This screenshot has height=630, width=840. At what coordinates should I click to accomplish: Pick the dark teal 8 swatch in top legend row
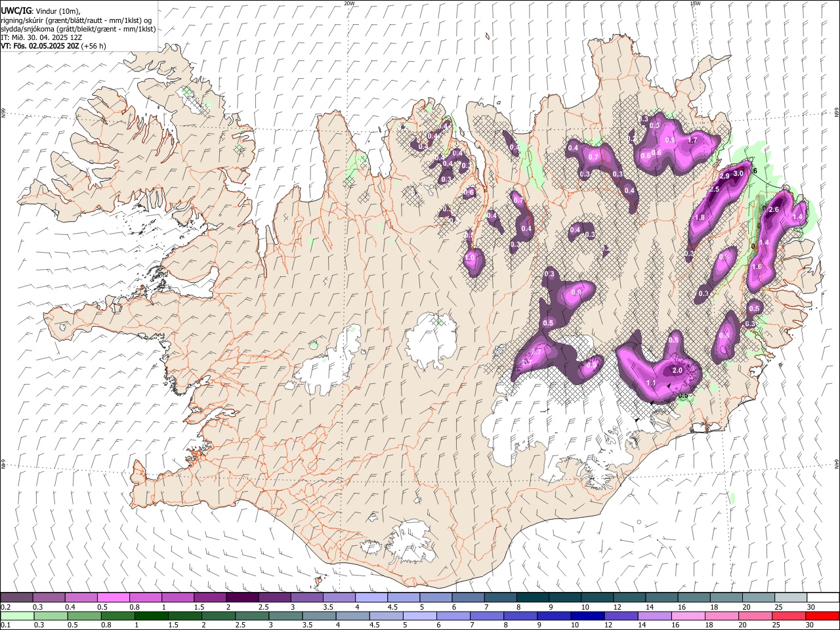533,598
